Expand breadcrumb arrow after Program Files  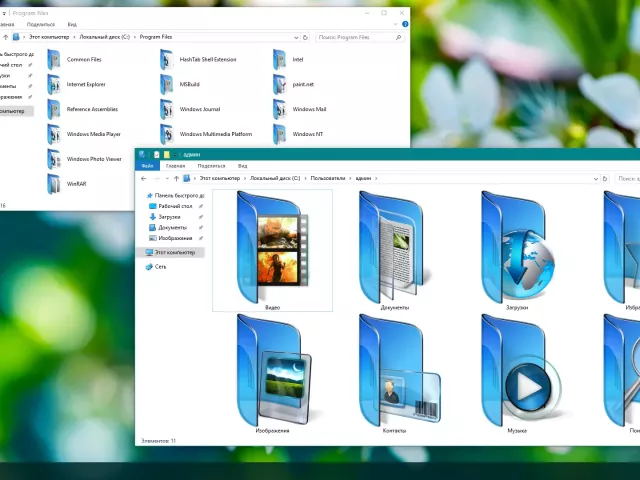pos(177,36)
